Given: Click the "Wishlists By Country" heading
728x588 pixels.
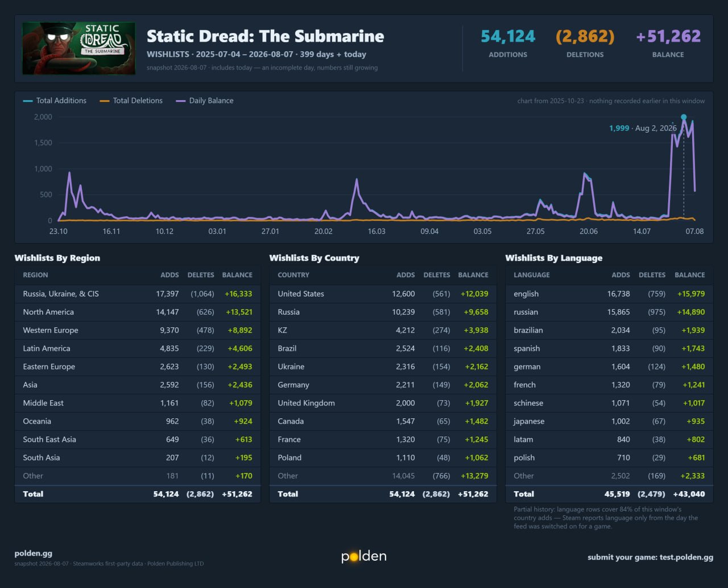Looking at the screenshot, I should 314,258.
